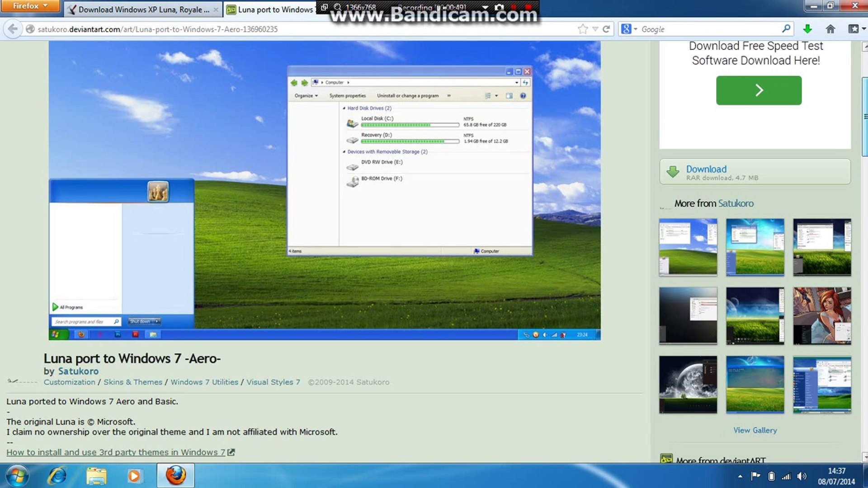Take a snapshot with the Bandicam camera icon
Image resolution: width=868 pixels, height=488 pixels.
pyautogui.click(x=500, y=8)
